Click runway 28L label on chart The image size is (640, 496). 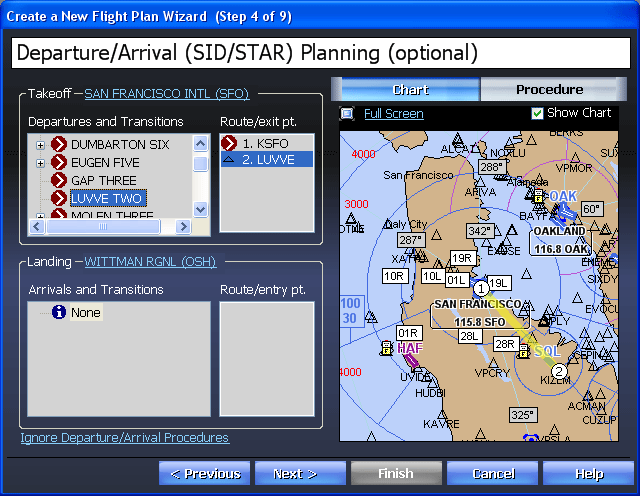(470, 336)
